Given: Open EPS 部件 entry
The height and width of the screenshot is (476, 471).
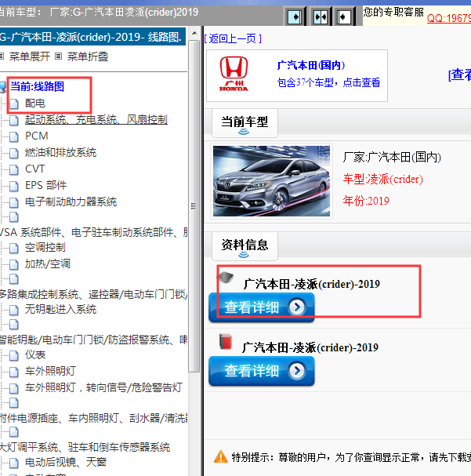Looking at the screenshot, I should pos(45,185).
